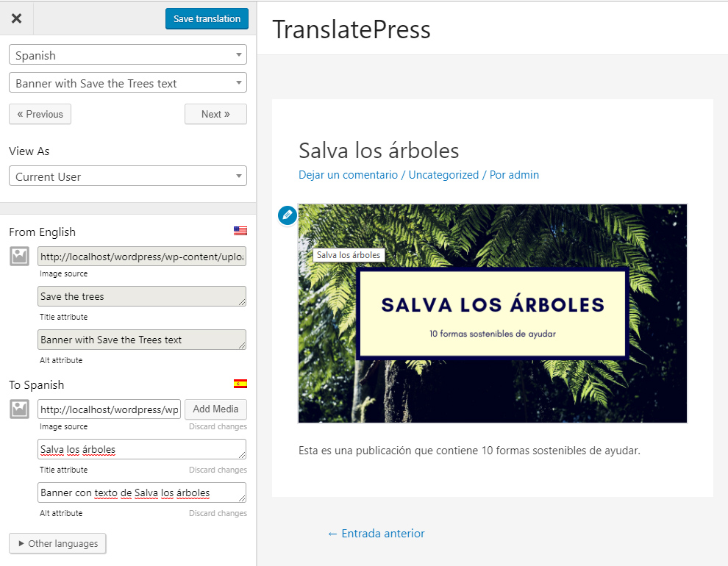Go to the Next string
Image resolution: width=728 pixels, height=566 pixels.
pos(215,114)
